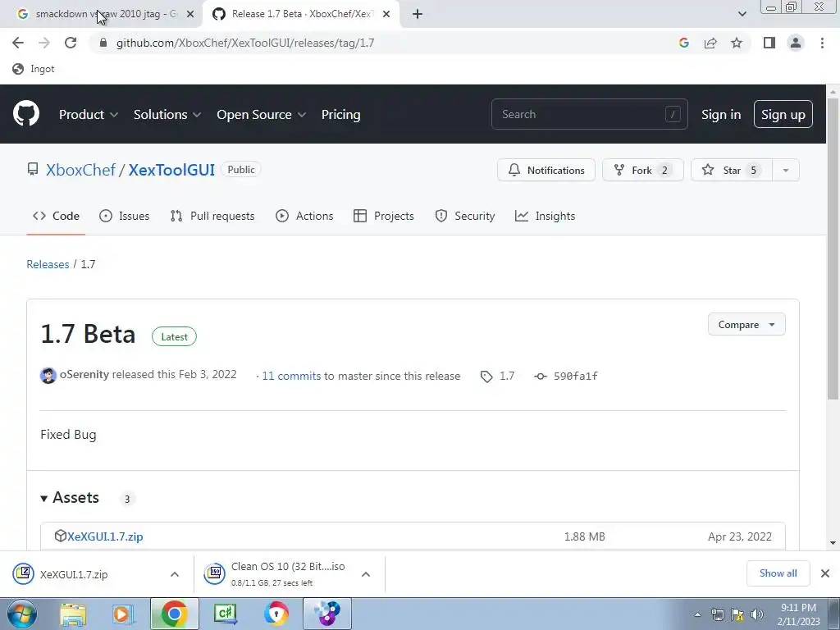Click Show all downloads
This screenshot has width=840, height=630.
778,573
